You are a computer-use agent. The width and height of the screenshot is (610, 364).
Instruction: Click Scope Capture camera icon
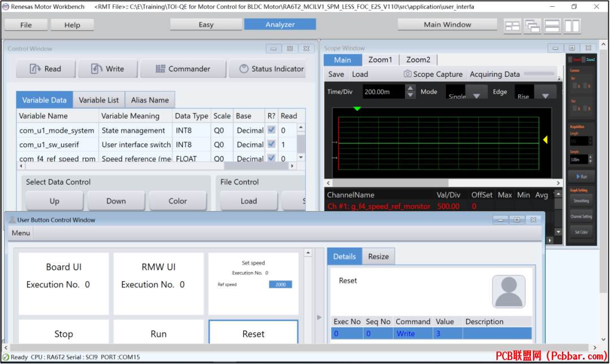tap(407, 74)
